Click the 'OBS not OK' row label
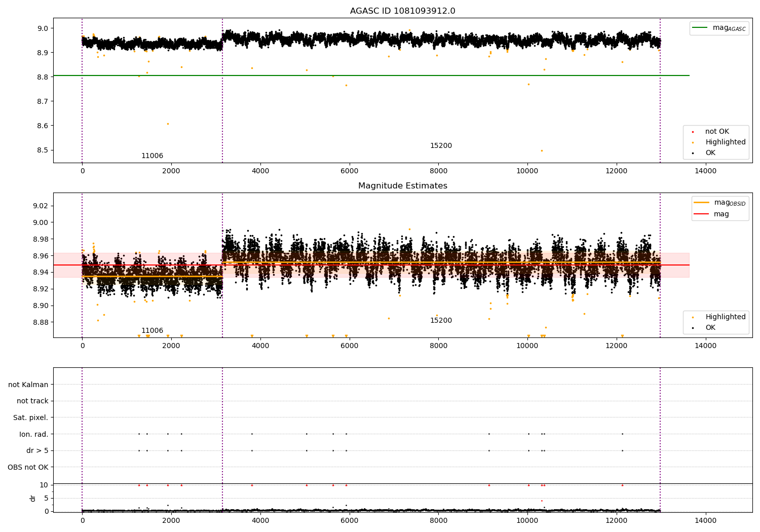760x532 pixels. [28, 467]
